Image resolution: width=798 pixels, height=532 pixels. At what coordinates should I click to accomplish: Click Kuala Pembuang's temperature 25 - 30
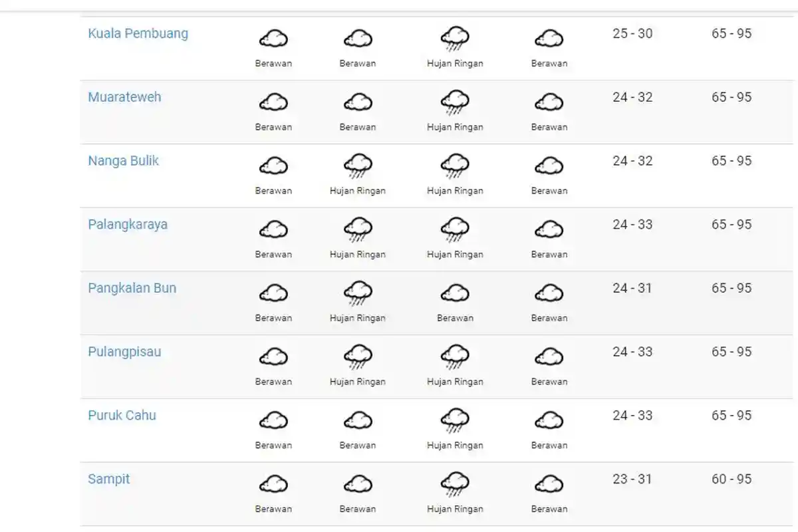pos(632,33)
